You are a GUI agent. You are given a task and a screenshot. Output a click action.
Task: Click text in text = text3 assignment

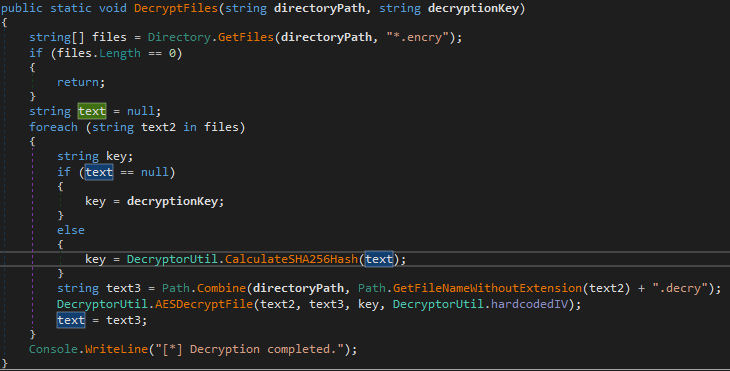coord(71,320)
